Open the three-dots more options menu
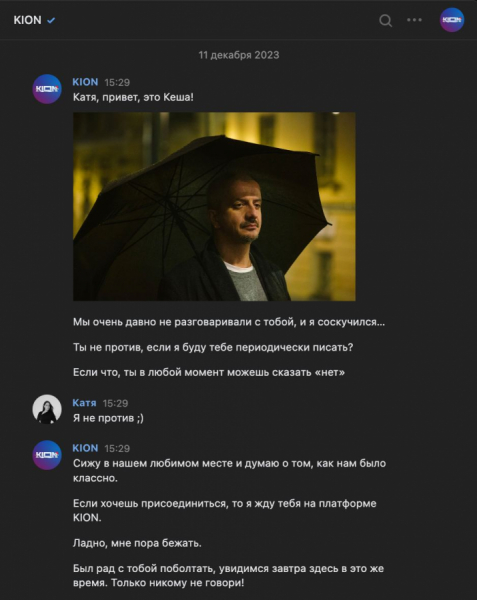The height and width of the screenshot is (600, 477). tap(414, 20)
